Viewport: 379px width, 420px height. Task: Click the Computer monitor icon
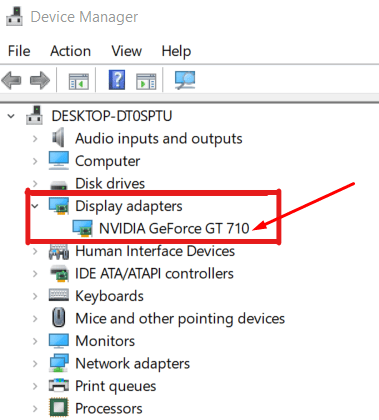(59, 161)
